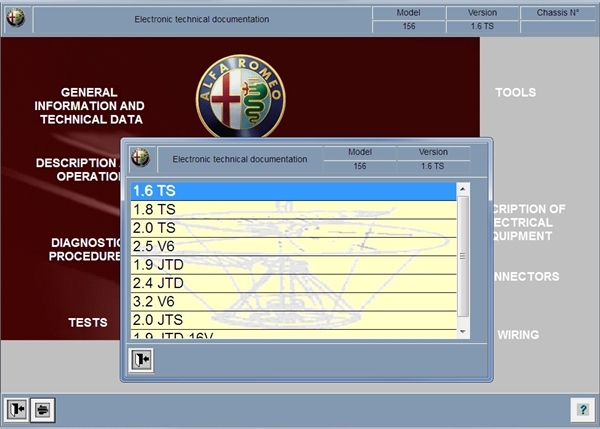The image size is (600, 429).
Task: Select version 1.8 TS from the list
Action: click(x=293, y=210)
